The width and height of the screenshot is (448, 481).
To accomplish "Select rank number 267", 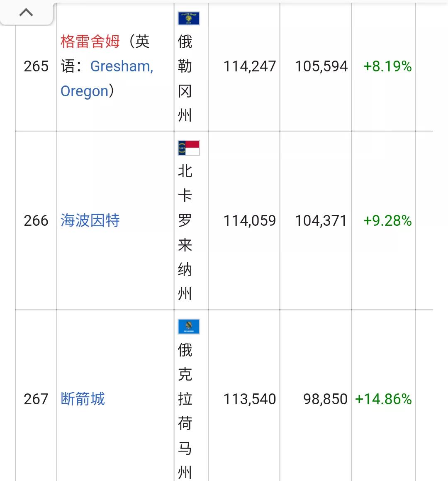I will pyautogui.click(x=36, y=399).
